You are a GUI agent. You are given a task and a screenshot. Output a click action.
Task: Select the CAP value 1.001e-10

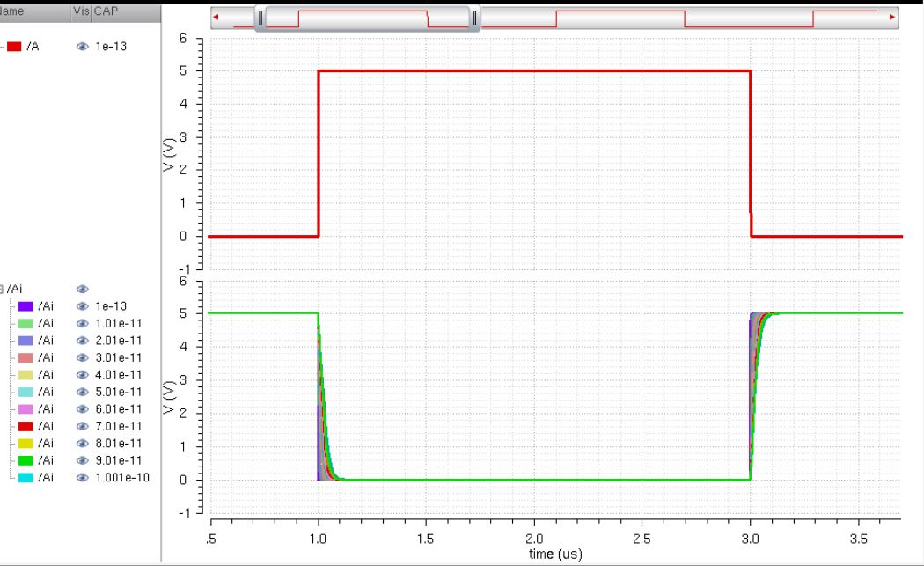122,478
